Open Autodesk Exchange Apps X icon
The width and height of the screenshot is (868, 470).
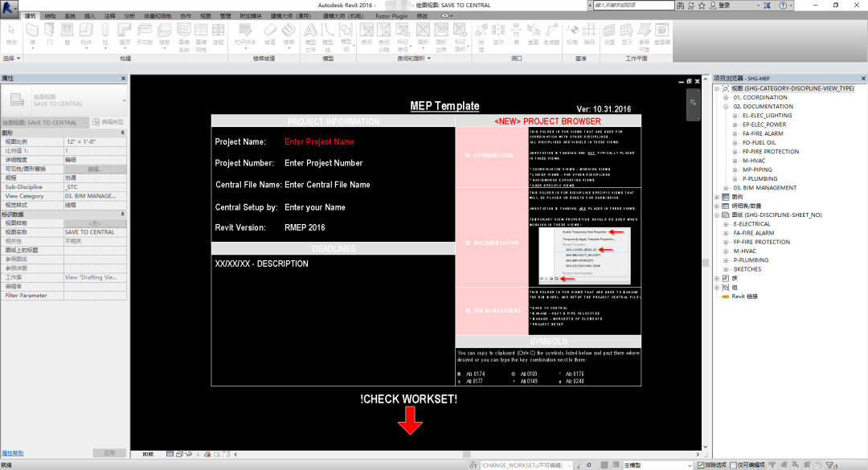[767, 6]
